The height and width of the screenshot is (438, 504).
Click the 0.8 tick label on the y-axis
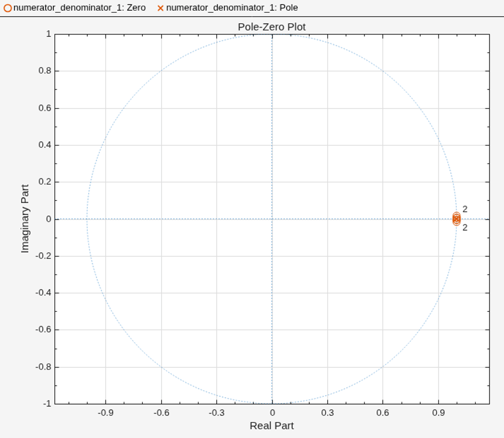tap(45, 71)
